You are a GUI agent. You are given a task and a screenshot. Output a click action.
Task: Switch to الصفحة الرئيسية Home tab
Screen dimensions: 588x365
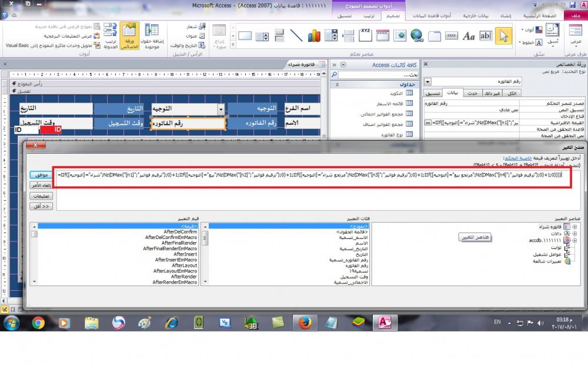point(540,16)
